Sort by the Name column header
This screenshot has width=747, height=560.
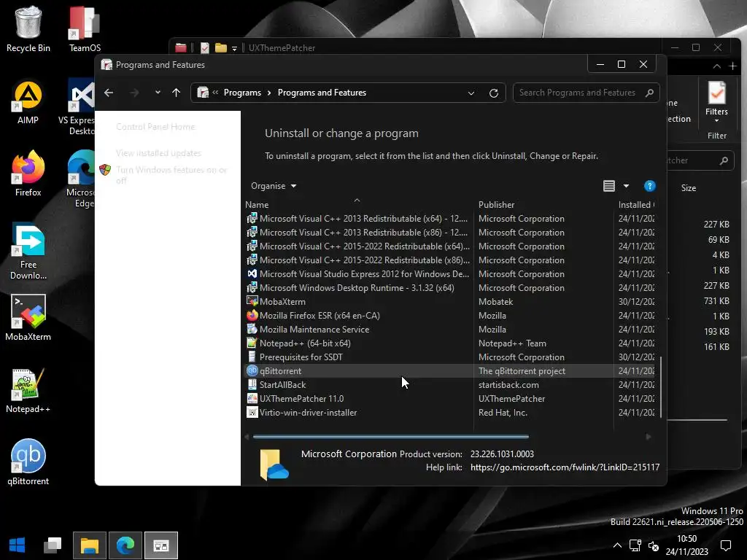click(357, 204)
